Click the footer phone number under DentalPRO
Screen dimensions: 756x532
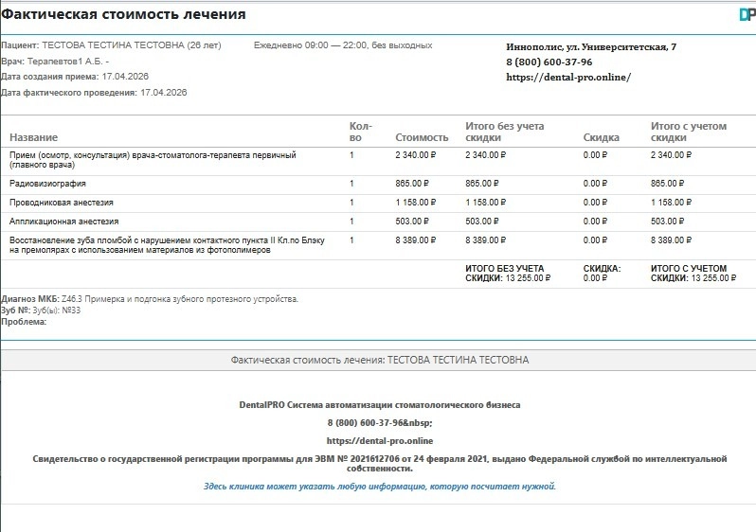379,422
